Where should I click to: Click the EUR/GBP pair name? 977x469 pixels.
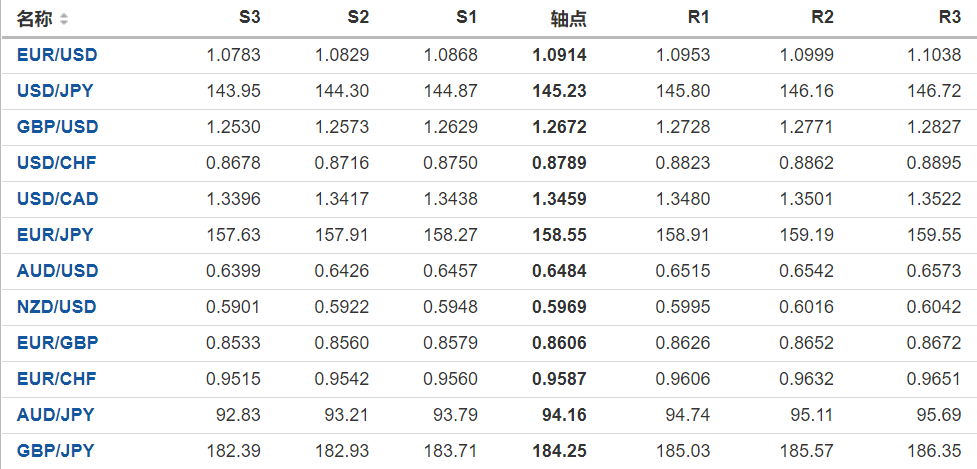(x=57, y=343)
